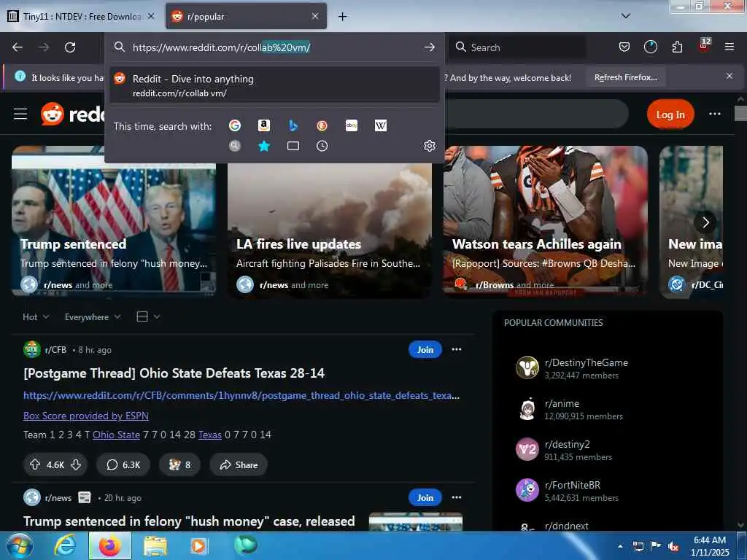Open the list all tabs chevron

click(626, 16)
